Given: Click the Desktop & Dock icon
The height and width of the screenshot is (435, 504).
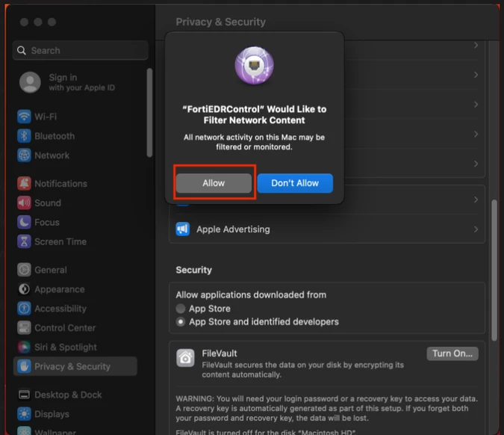Looking at the screenshot, I should 24,395.
